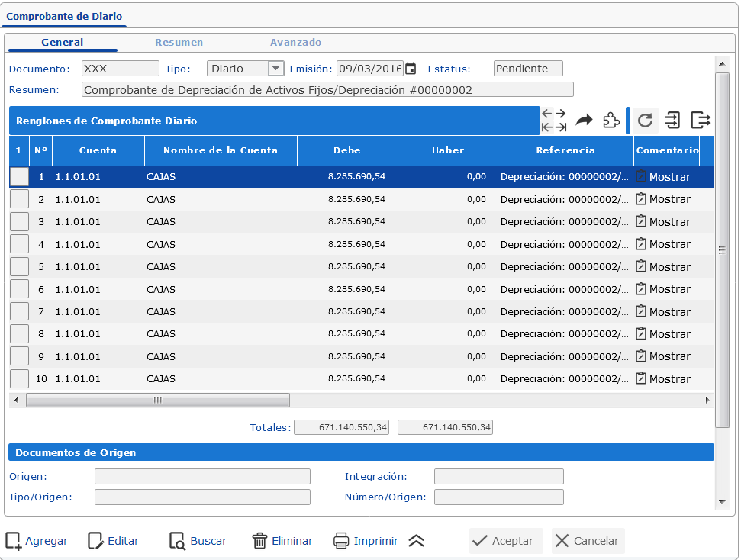Screen dimensions: 741x560
Task: Show the comment for row 3
Action: [x=662, y=222]
